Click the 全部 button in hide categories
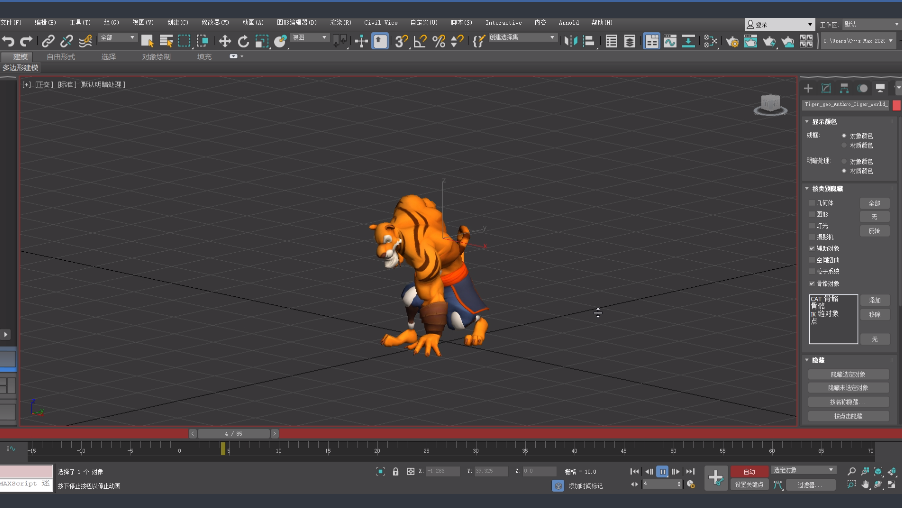The image size is (902, 508). click(874, 203)
